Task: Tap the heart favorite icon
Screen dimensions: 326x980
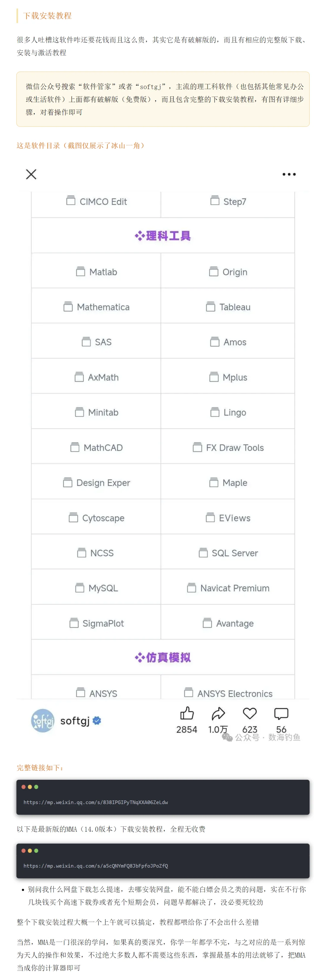Action: pyautogui.click(x=250, y=713)
